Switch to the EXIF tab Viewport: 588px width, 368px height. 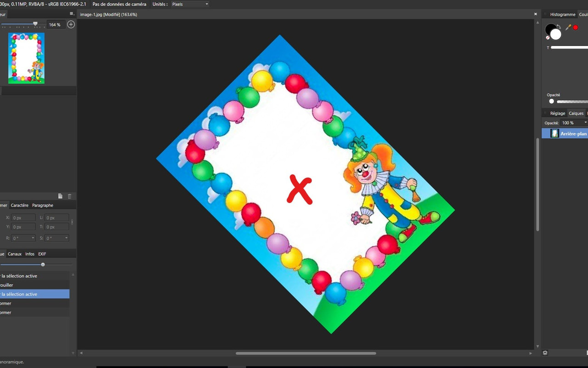(x=42, y=253)
